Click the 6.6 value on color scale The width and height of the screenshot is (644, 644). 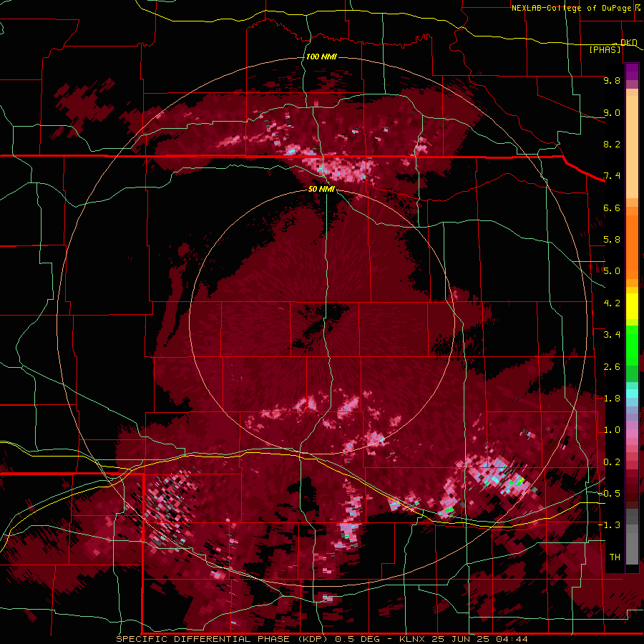click(612, 208)
